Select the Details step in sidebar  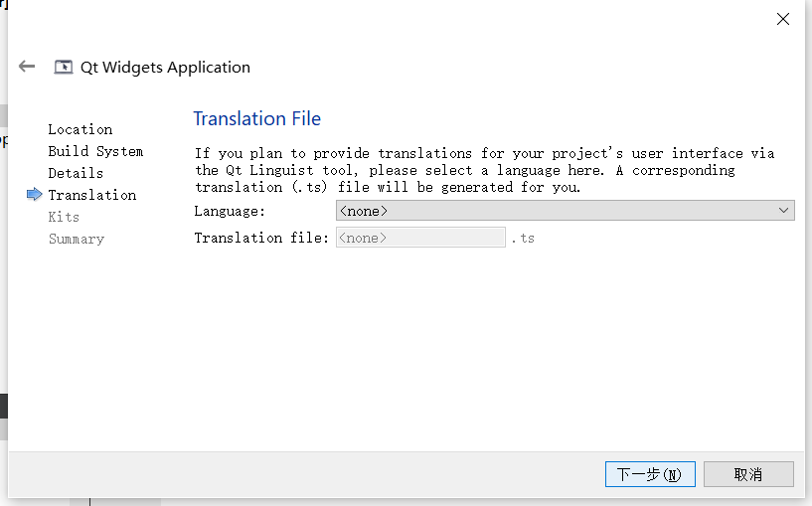click(x=76, y=173)
